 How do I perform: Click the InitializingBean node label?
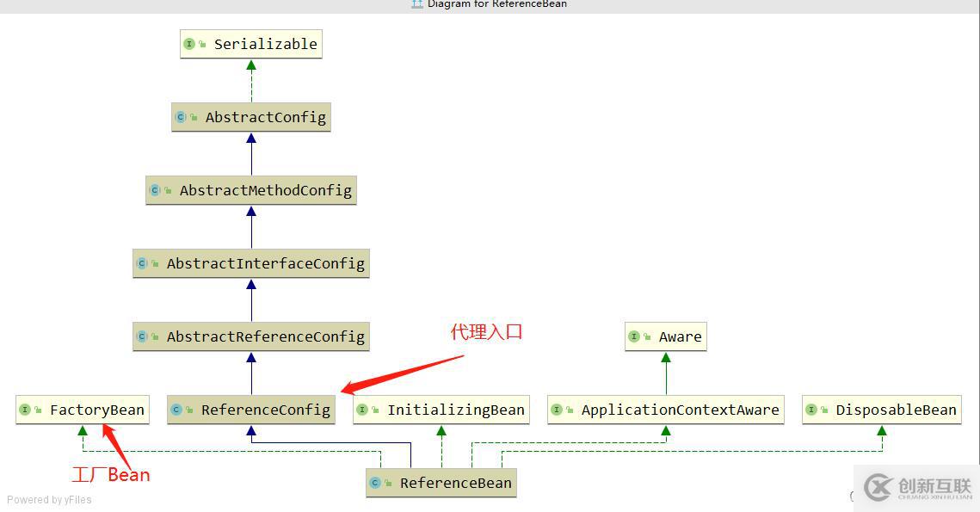click(x=455, y=410)
